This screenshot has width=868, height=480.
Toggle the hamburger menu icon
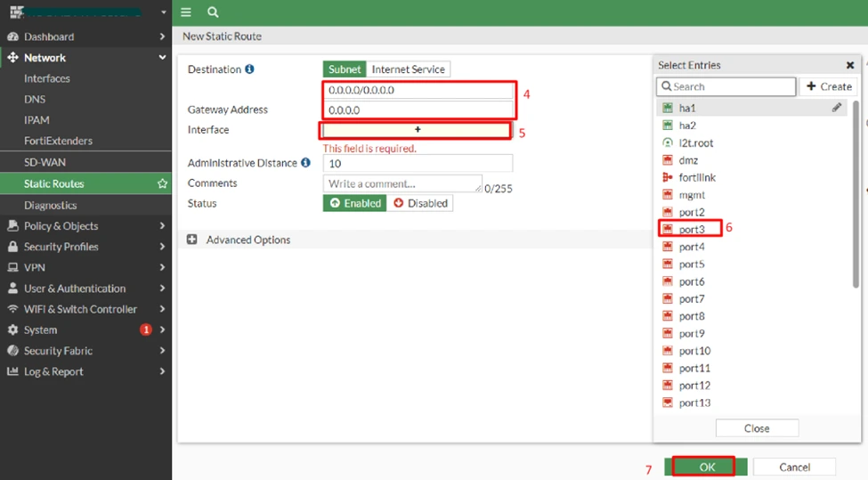tap(186, 12)
